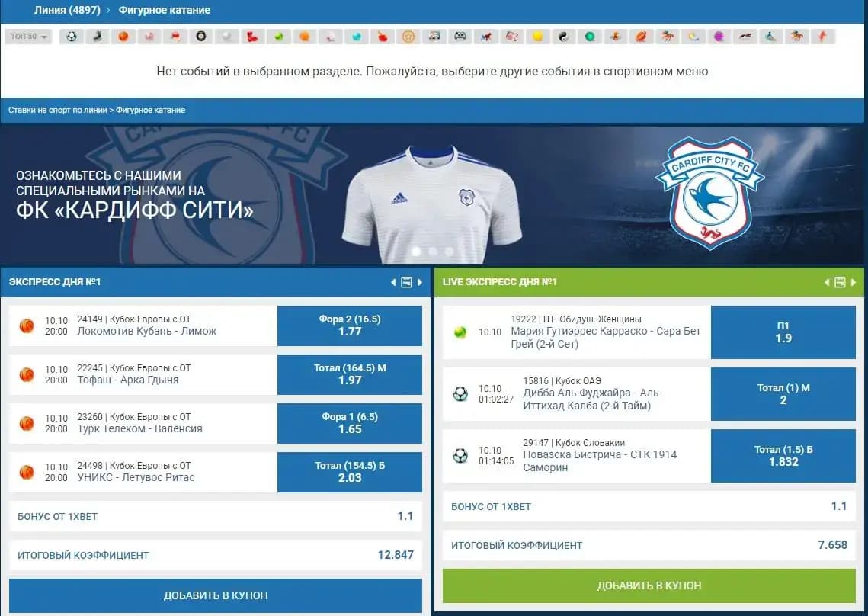Click Тотал (154.5) Б 2.03 odds button
This screenshot has width=868, height=616.
(350, 472)
